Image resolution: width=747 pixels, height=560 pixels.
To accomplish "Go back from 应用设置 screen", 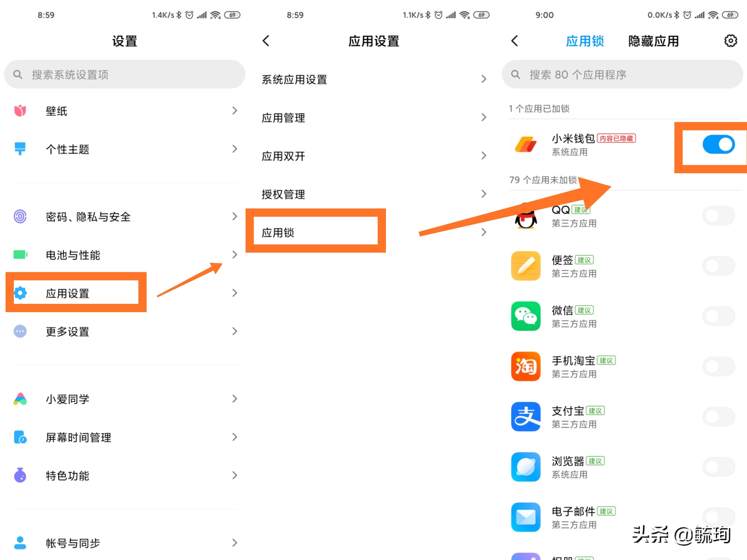I will [x=266, y=40].
